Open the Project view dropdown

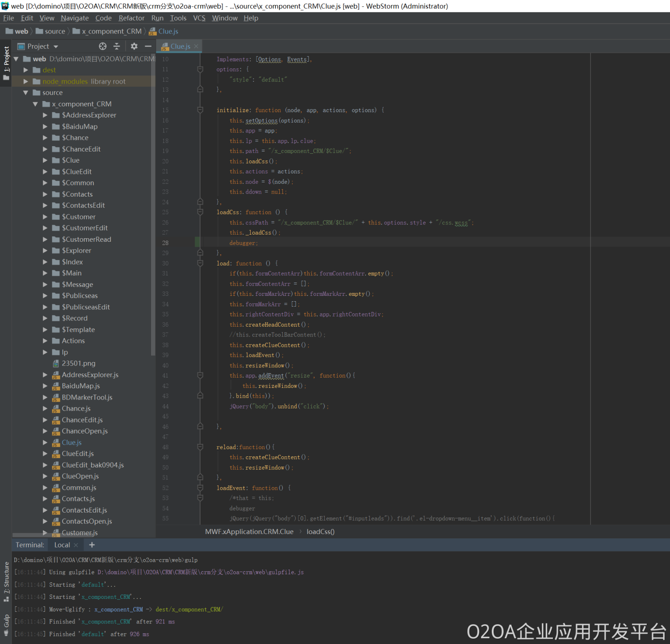(x=56, y=46)
